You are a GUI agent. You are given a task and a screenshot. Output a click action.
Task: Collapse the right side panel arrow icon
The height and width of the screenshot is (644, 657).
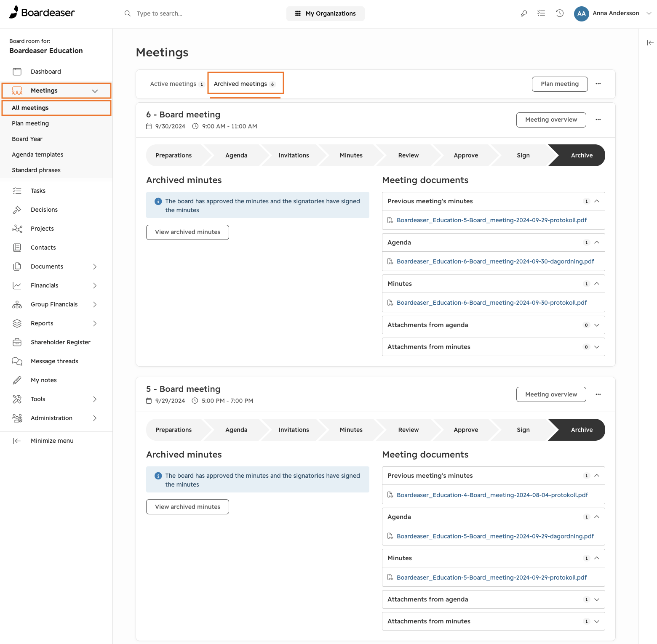[x=650, y=43]
